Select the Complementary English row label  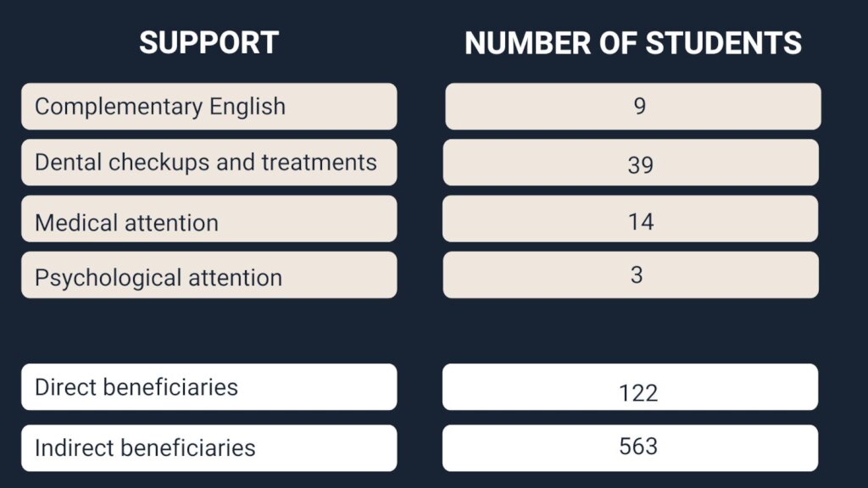point(209,107)
